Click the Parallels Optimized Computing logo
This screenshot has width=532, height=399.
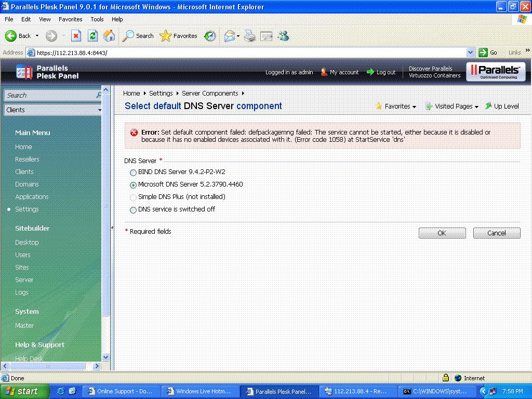click(x=496, y=72)
